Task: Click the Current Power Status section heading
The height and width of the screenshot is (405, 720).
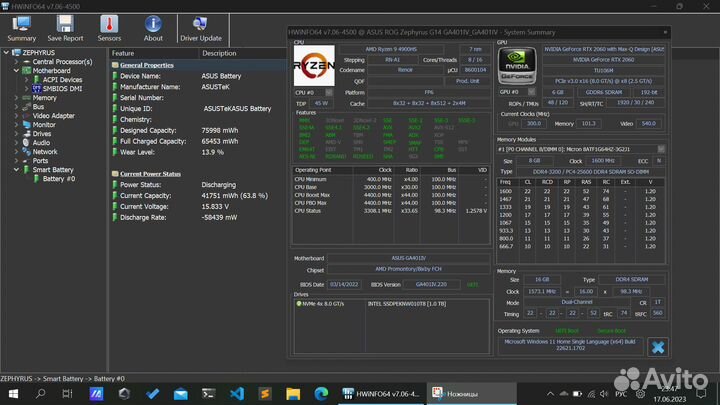Action: (x=150, y=174)
